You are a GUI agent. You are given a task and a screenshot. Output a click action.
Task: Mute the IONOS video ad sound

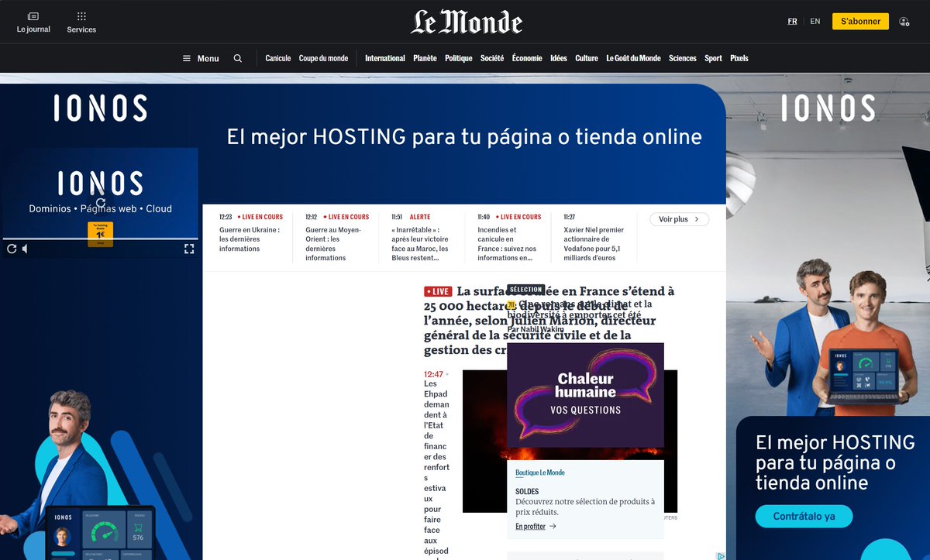[26, 249]
